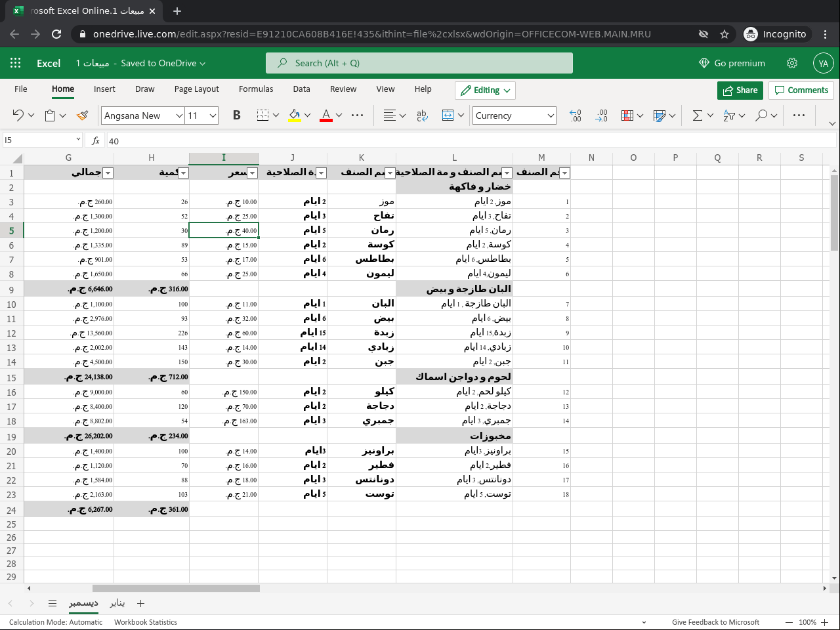Click the horizontal scrollbar thumb
Image resolution: width=840 pixels, height=630 pixels.
[x=176, y=588]
